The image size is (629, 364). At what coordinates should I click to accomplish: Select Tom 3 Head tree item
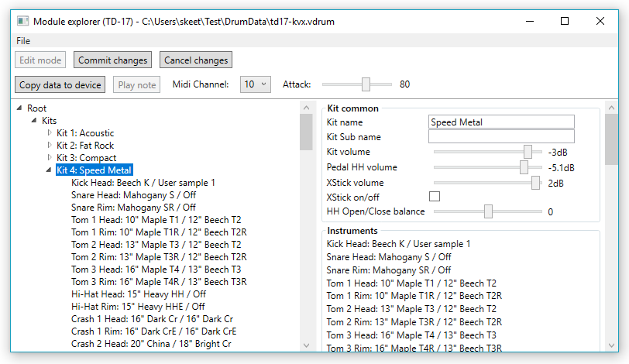coord(156,270)
